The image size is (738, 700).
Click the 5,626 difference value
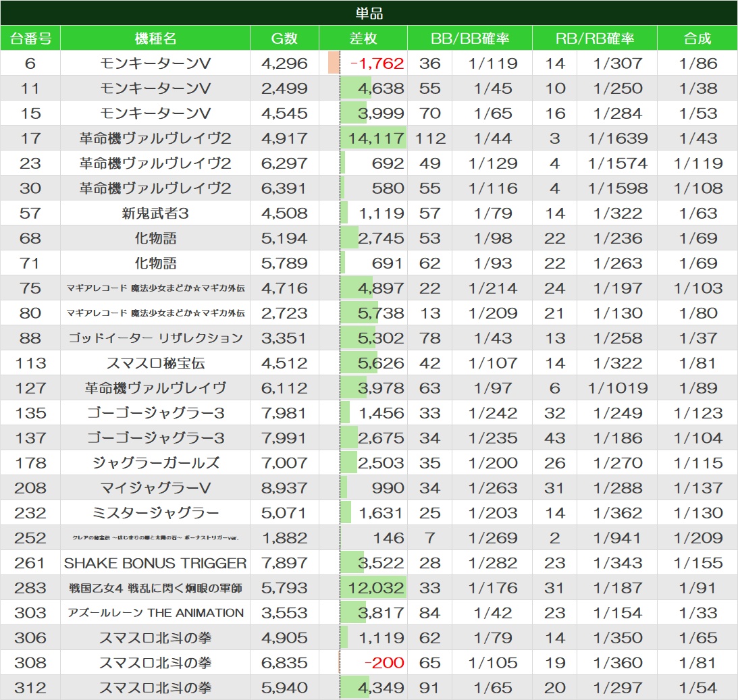click(x=381, y=362)
